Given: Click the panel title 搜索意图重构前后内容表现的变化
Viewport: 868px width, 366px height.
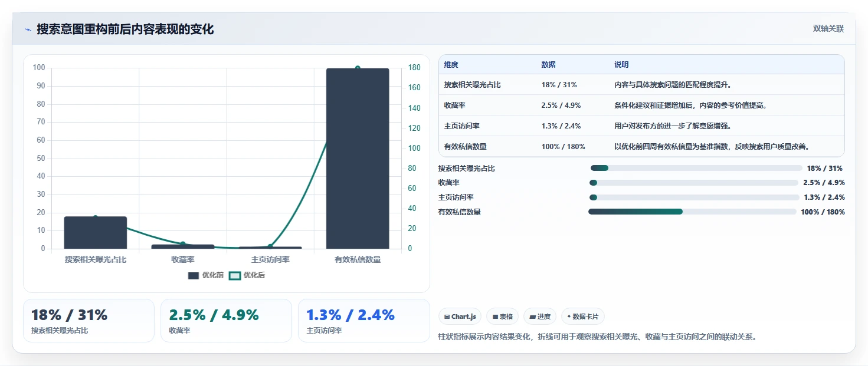Looking at the screenshot, I should pos(125,29).
